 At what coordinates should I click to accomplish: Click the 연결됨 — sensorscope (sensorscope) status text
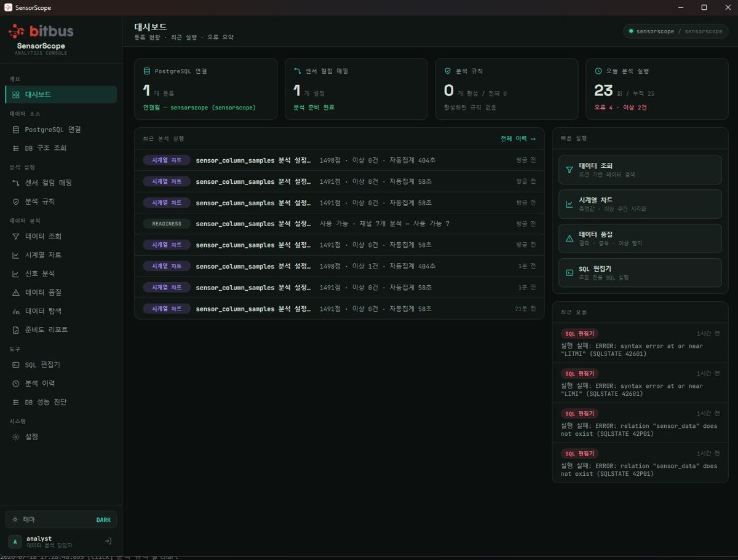point(199,108)
